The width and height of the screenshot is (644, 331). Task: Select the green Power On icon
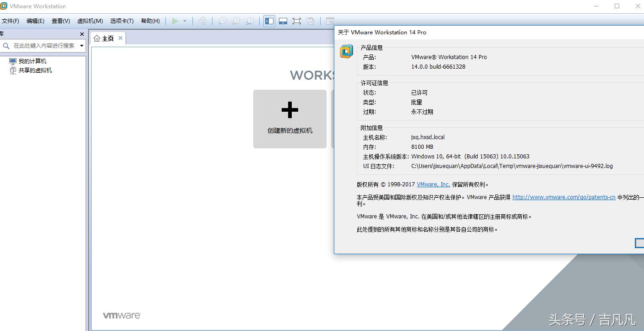coord(176,21)
